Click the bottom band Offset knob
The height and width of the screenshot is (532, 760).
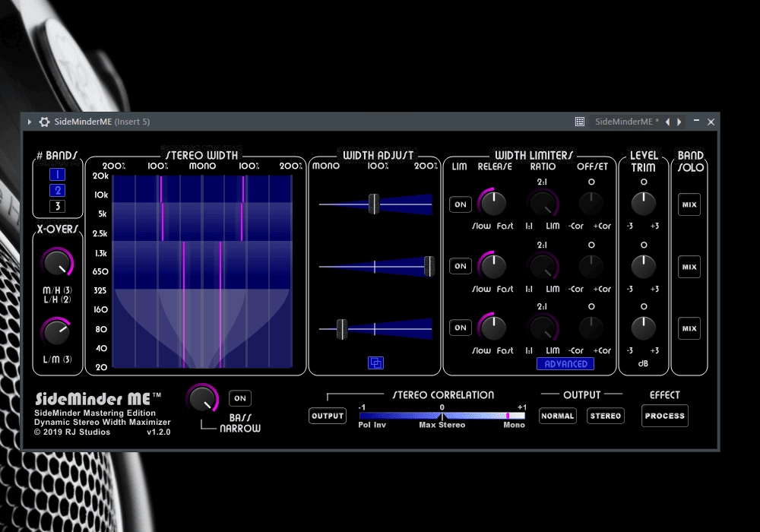click(591, 328)
